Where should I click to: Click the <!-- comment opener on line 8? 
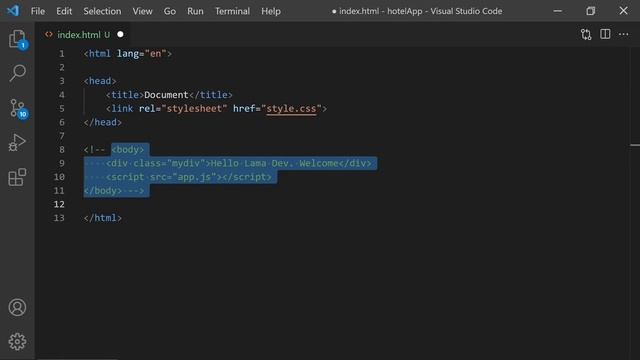[94, 150]
